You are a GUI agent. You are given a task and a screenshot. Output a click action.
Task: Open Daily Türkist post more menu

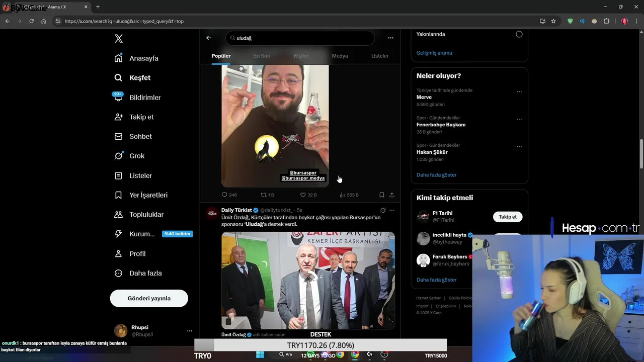[392, 210]
